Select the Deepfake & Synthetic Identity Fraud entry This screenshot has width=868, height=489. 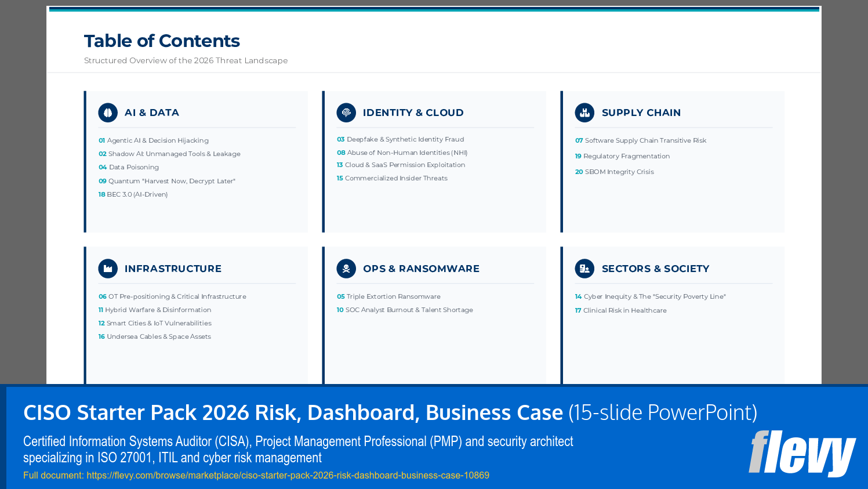(x=405, y=139)
